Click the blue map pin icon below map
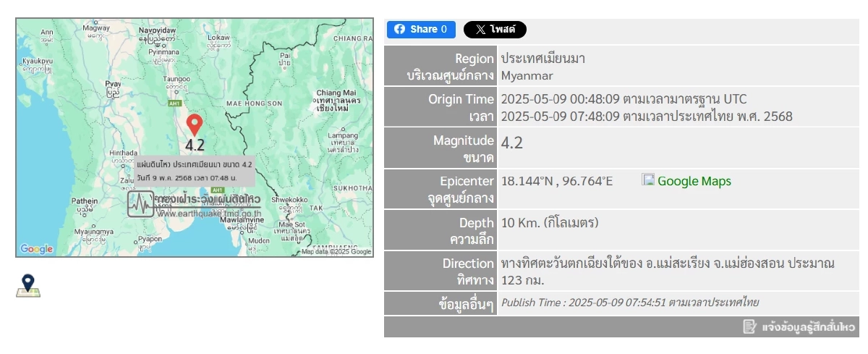The width and height of the screenshot is (868, 354). [28, 285]
